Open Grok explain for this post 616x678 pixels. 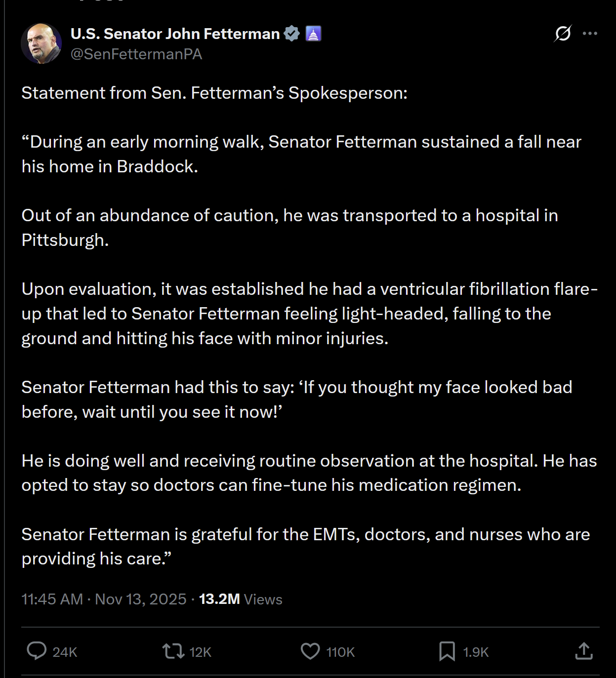563,34
